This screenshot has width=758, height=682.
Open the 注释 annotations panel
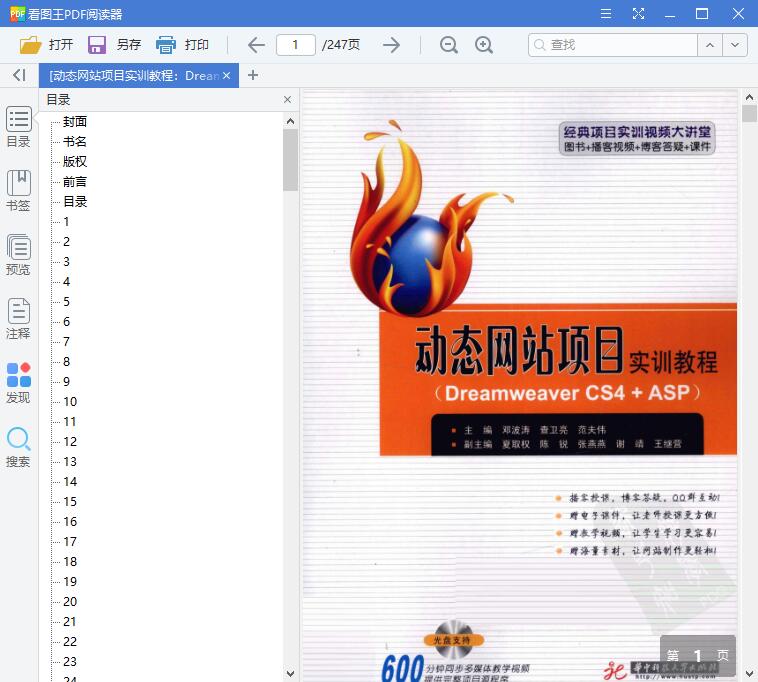point(19,319)
